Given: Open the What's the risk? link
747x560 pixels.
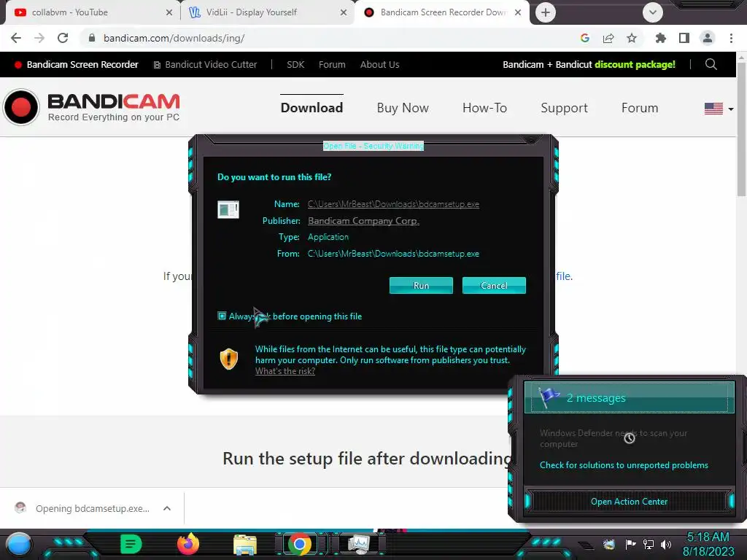Looking at the screenshot, I should coord(285,371).
